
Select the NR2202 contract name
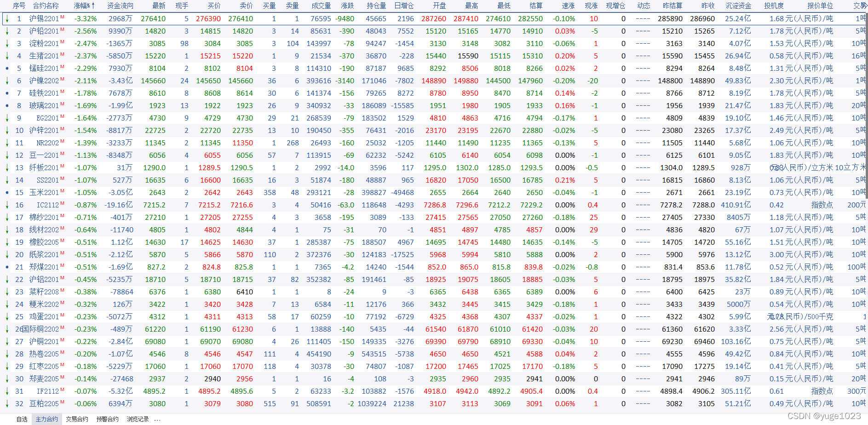pos(48,143)
